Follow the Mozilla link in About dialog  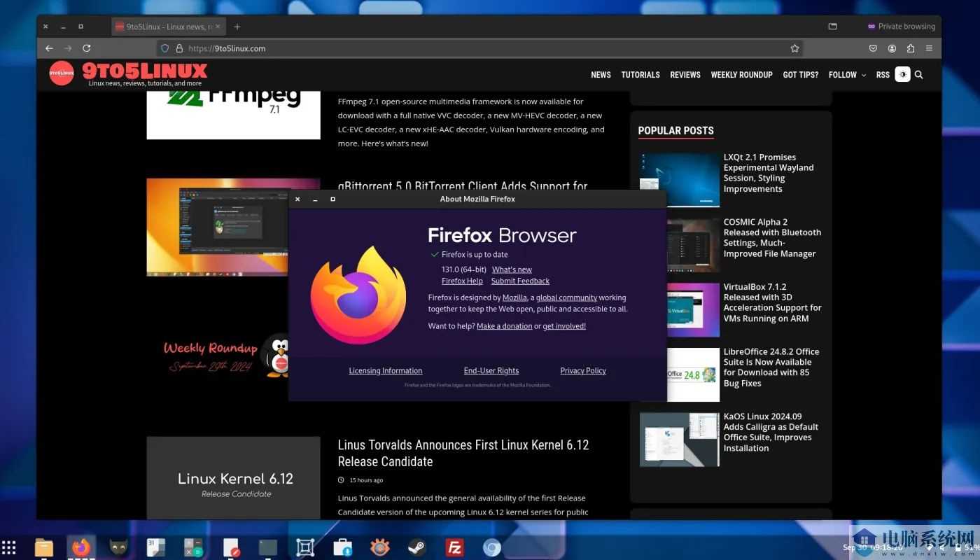pyautogui.click(x=514, y=297)
